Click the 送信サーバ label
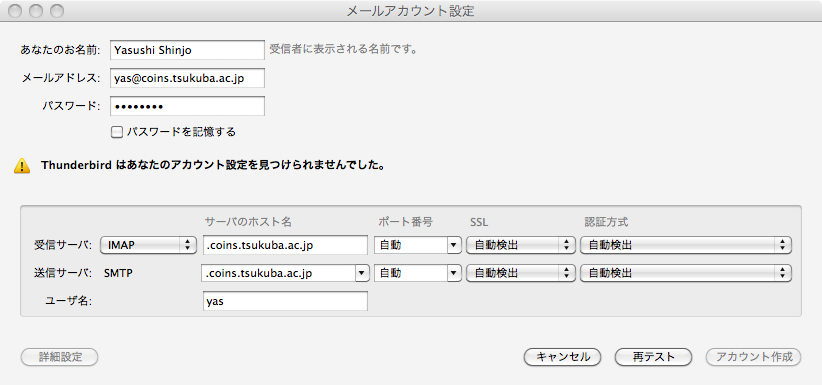The image size is (822, 385). coord(63,273)
